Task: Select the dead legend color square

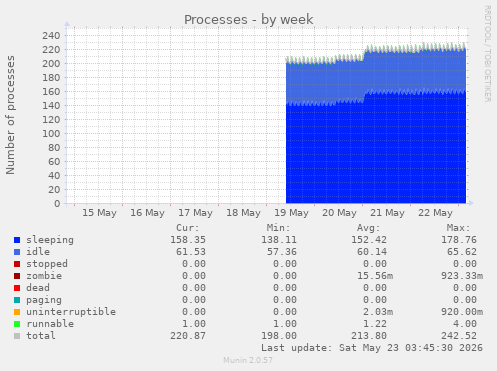Action: [x=17, y=288]
